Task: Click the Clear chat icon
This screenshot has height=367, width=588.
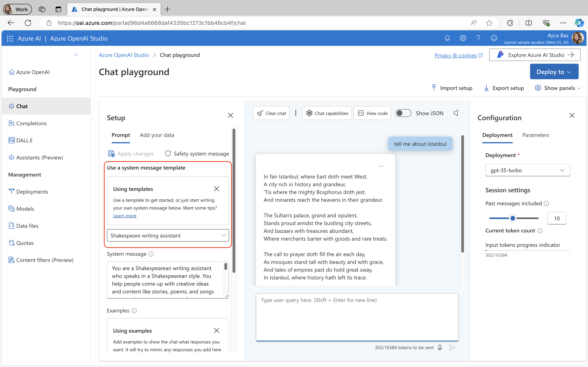Action: [x=271, y=113]
